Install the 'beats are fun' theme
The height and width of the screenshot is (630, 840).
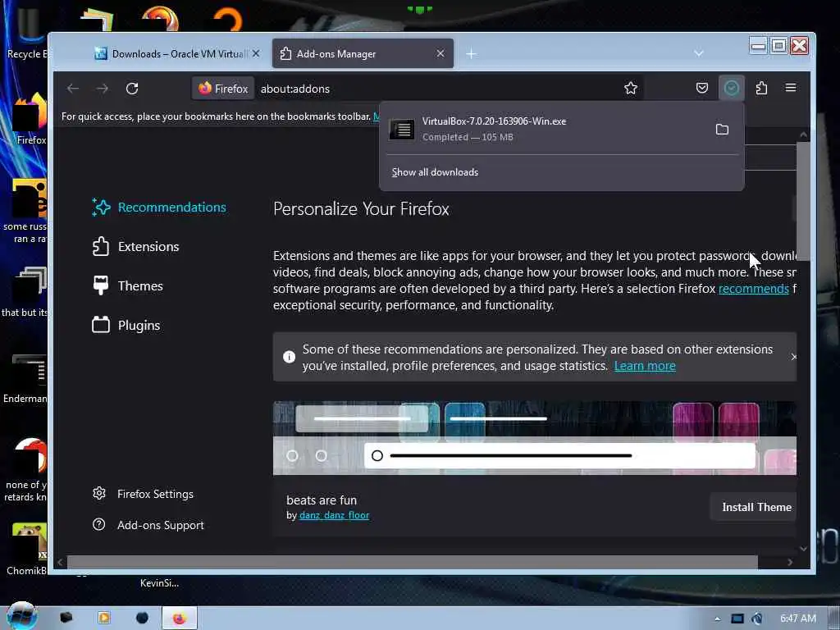tap(753, 507)
